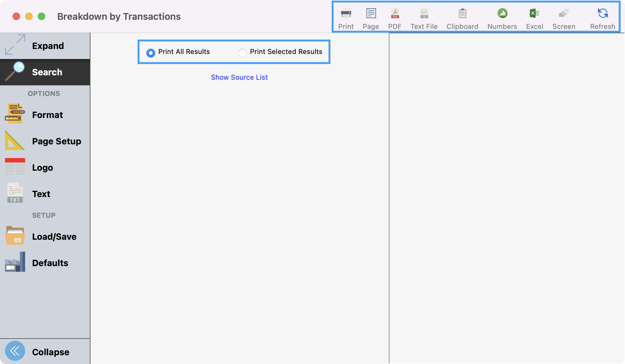This screenshot has width=625, height=364.
Task: Show Source List link
Action: 239,77
